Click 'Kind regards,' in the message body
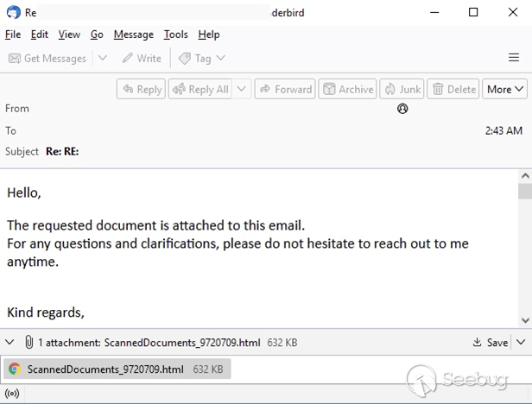The height and width of the screenshot is (404, 532). [46, 312]
